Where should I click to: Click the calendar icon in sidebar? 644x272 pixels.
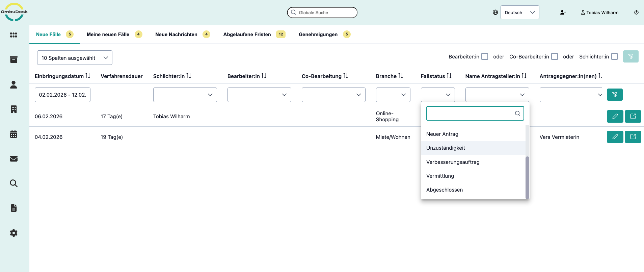pyautogui.click(x=14, y=134)
